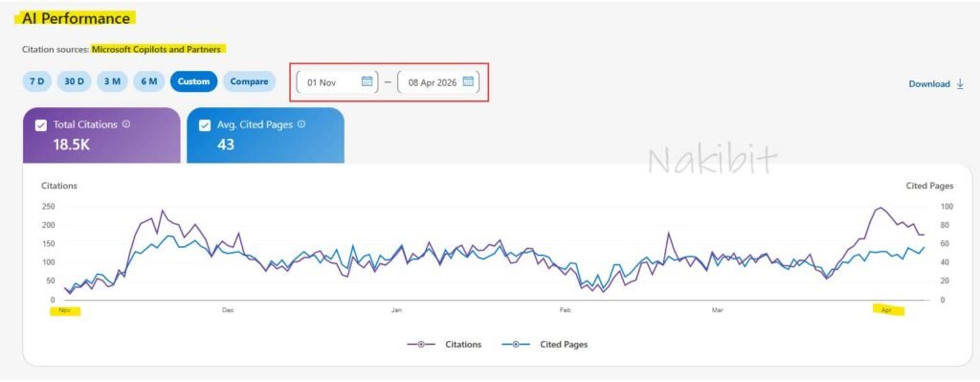Click the AI Performance heading
980x382 pixels.
76,19
